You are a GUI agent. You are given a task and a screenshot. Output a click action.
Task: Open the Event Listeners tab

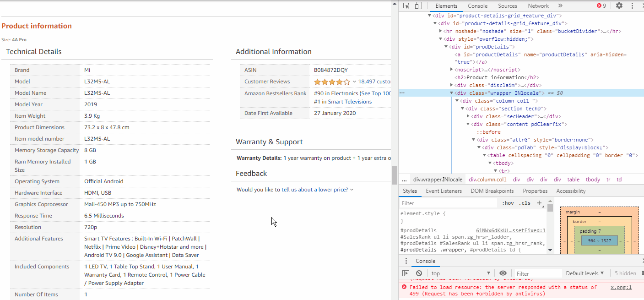pos(444,191)
